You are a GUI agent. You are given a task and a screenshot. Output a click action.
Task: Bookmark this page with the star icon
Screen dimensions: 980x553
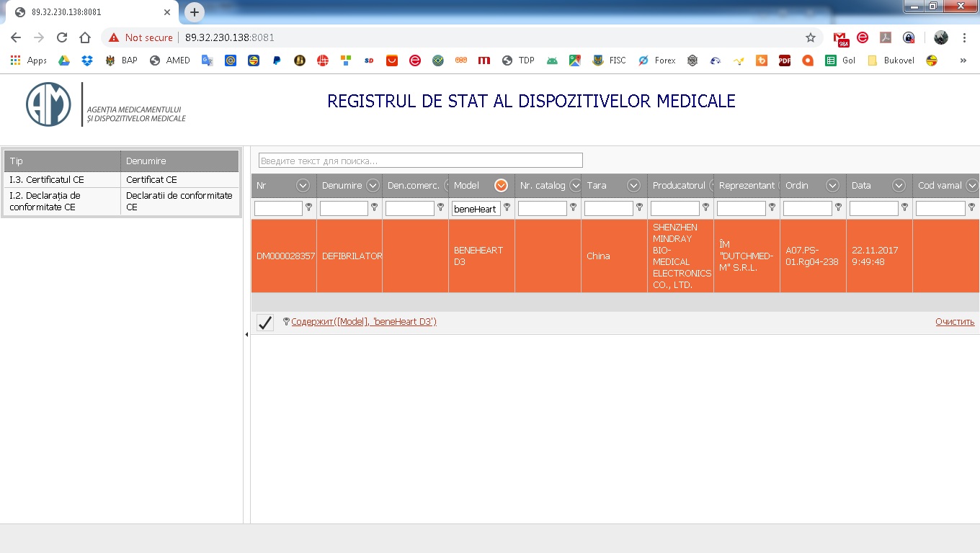click(811, 37)
